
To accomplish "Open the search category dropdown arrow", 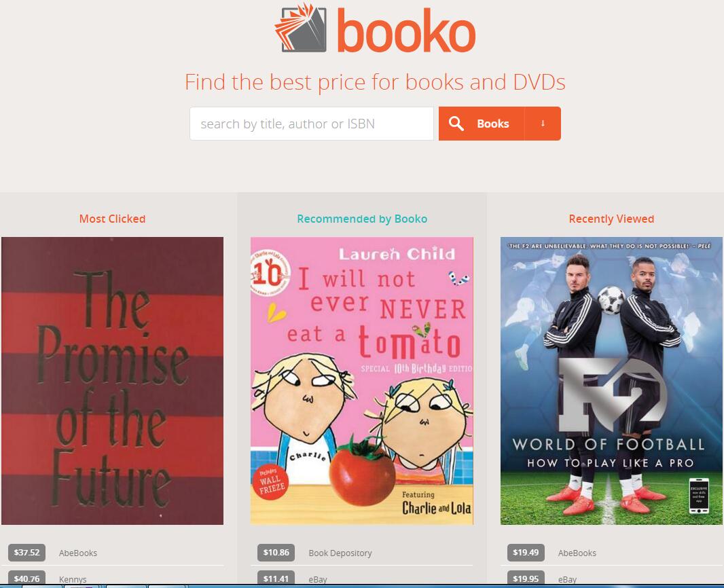I will 543,124.
